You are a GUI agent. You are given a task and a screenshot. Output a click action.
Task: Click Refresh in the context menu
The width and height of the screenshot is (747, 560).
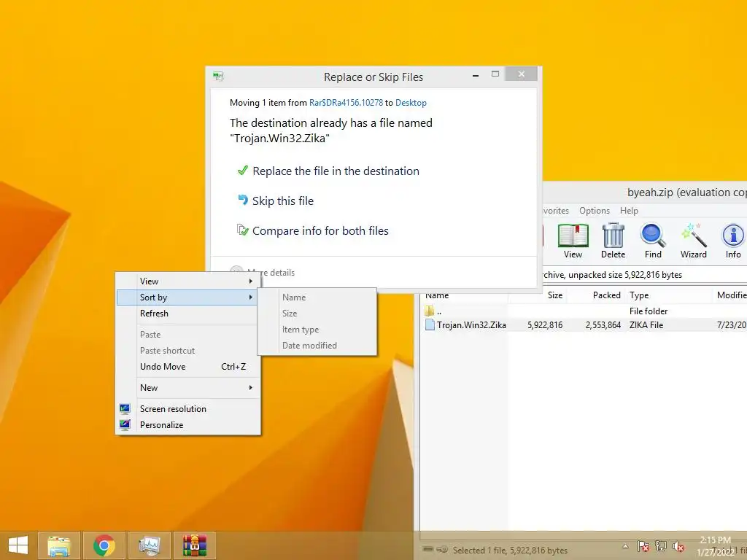187,314
